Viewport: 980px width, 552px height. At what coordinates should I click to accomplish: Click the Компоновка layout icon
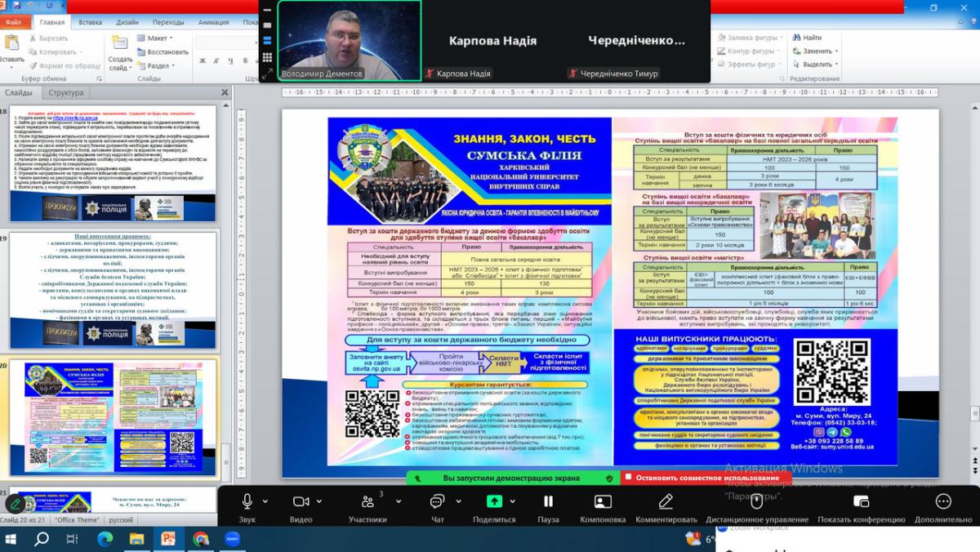603,501
